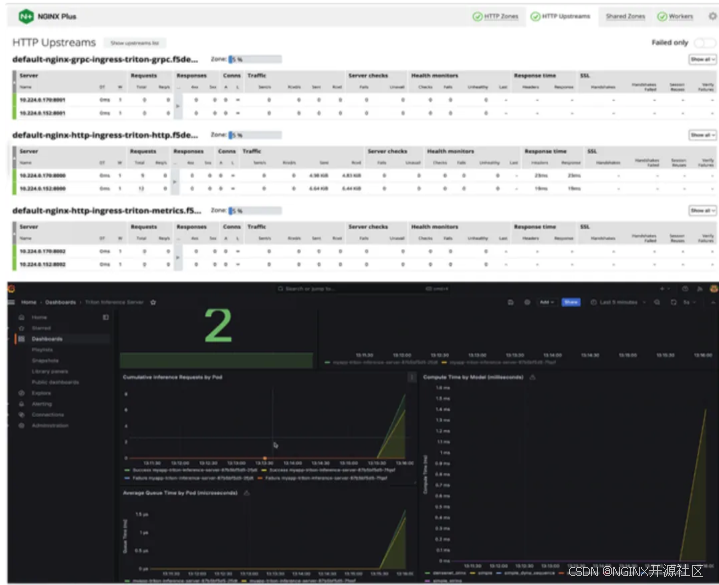Click the blue Share button
The width and height of the screenshot is (719, 585).
coord(571,302)
